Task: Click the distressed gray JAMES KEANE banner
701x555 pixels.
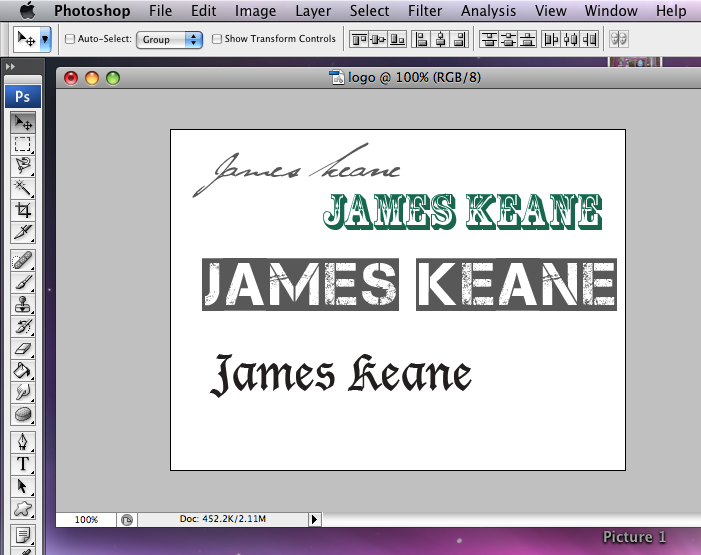Action: [410, 284]
